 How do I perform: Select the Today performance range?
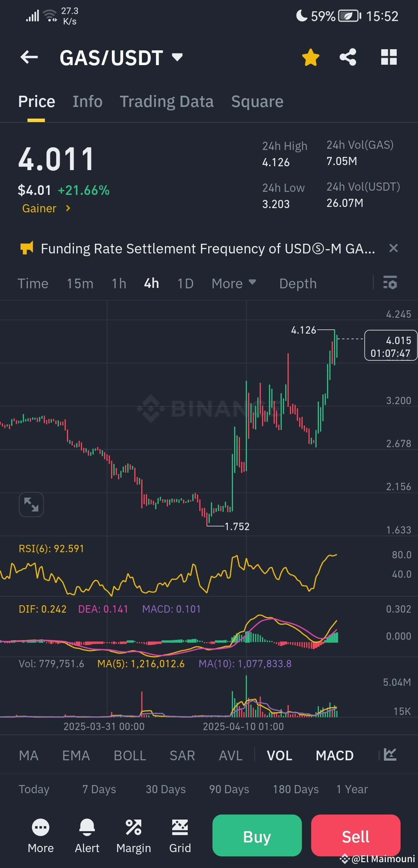coord(34,789)
